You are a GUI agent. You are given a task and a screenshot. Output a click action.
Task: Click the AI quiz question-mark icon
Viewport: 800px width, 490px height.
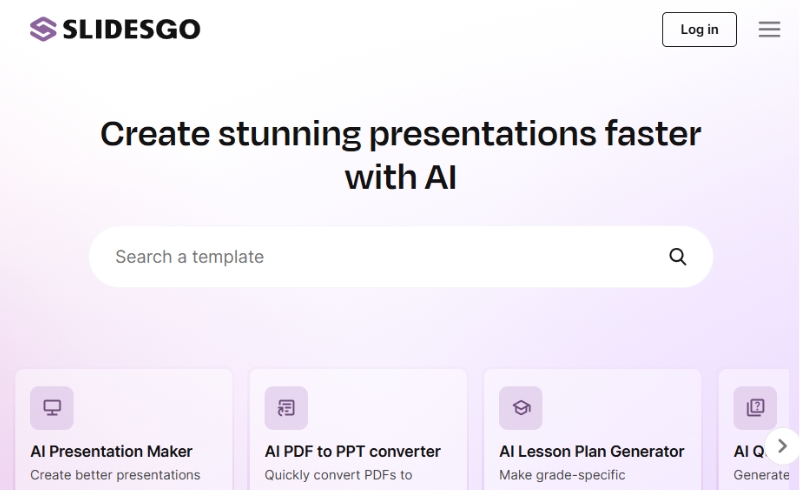(x=755, y=408)
